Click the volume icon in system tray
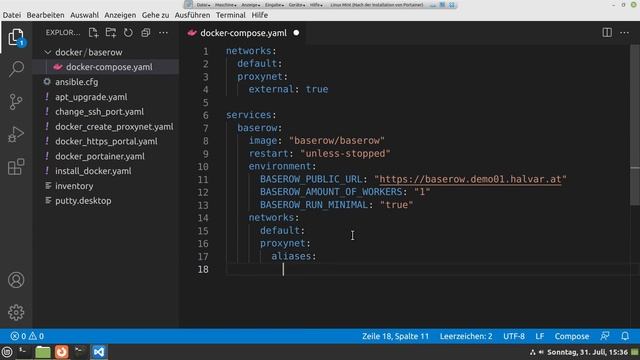Screen dimensions: 640x360 point(541,352)
